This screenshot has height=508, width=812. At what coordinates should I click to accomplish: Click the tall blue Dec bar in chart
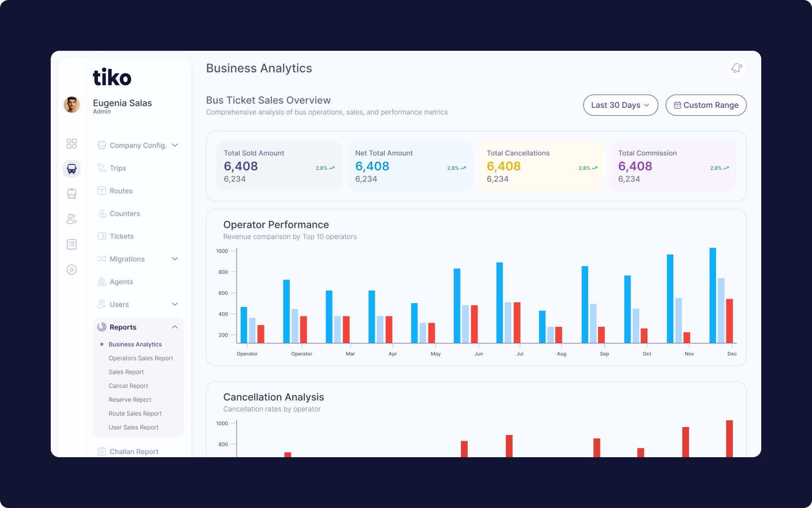[713, 295]
